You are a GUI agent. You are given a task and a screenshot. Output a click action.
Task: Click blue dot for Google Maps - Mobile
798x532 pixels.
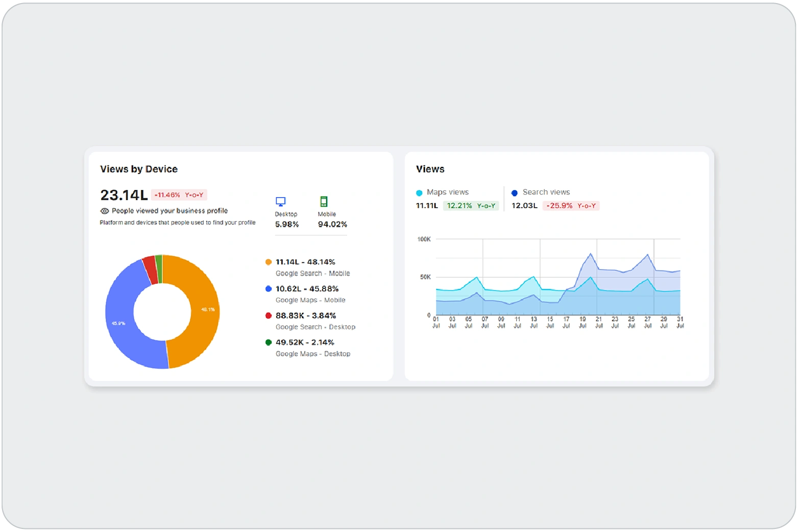(x=269, y=289)
